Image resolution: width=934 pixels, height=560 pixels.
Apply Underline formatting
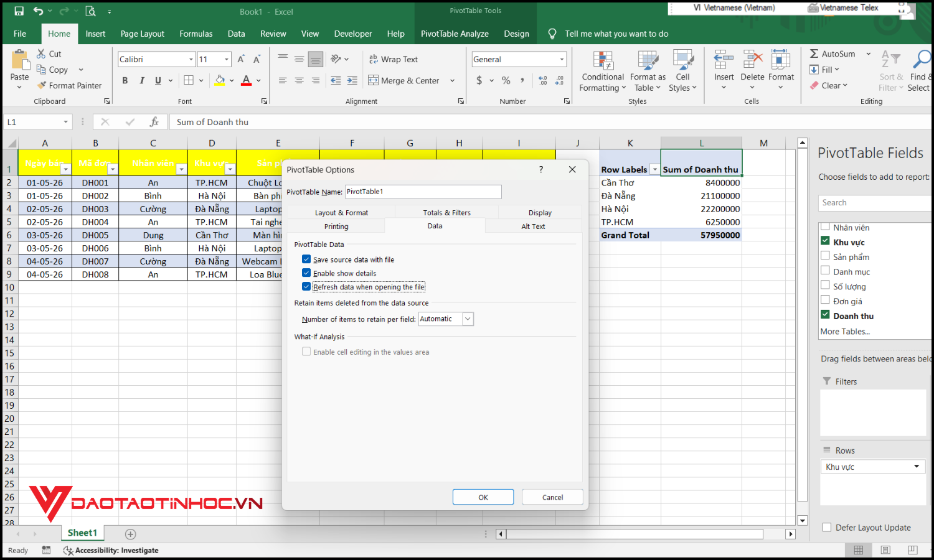(x=158, y=80)
